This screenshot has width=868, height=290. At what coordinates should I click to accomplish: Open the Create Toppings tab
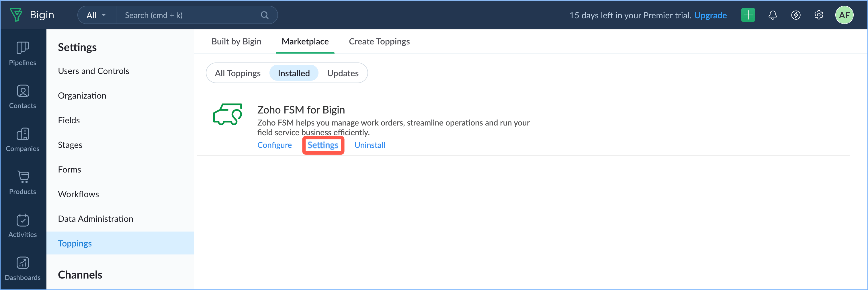pyautogui.click(x=379, y=42)
